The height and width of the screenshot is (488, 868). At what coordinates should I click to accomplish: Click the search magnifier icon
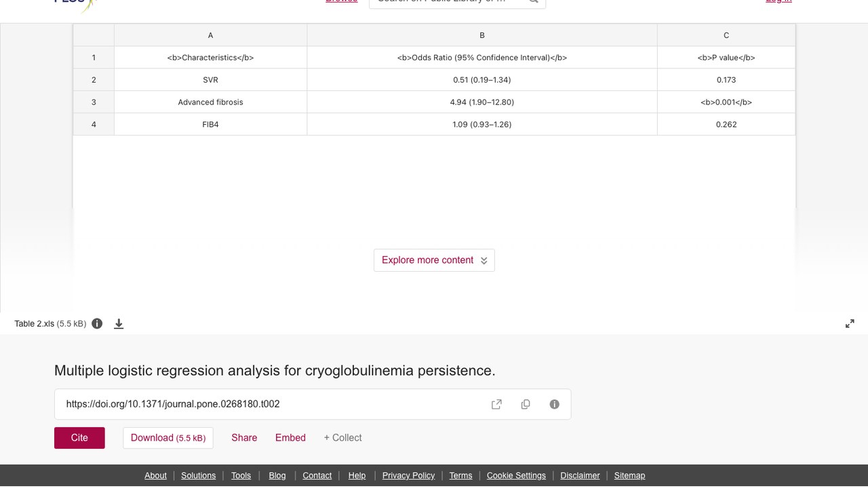[534, 1]
